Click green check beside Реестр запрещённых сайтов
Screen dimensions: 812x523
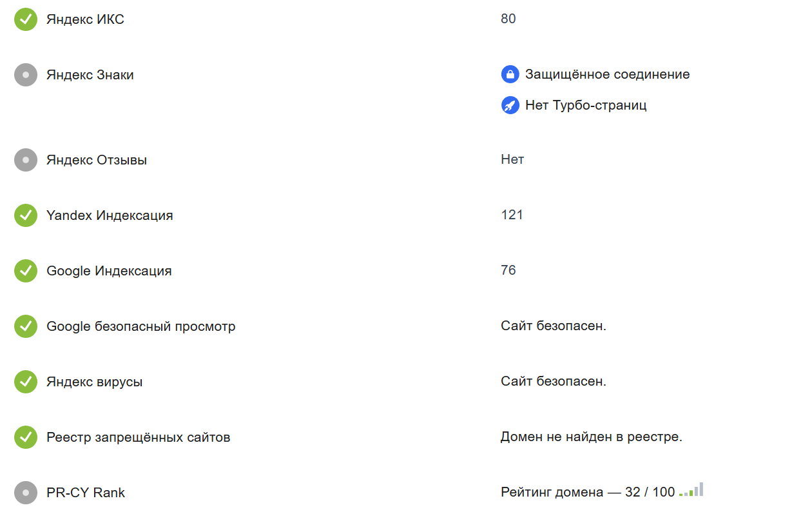(26, 437)
